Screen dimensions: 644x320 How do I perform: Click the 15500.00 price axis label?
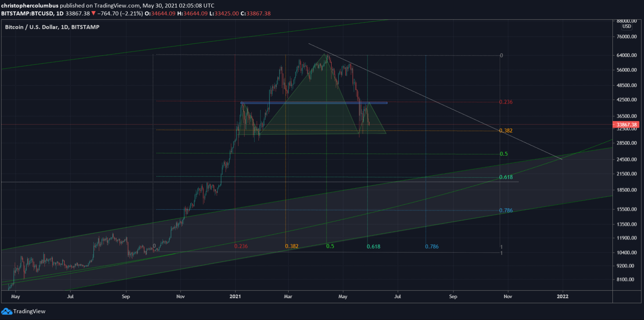point(627,209)
